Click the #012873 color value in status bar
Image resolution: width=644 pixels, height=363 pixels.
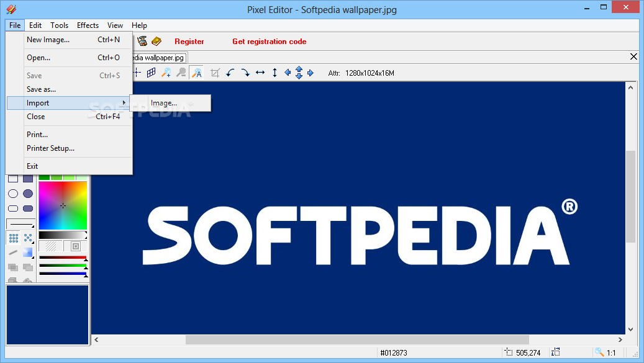(x=394, y=352)
